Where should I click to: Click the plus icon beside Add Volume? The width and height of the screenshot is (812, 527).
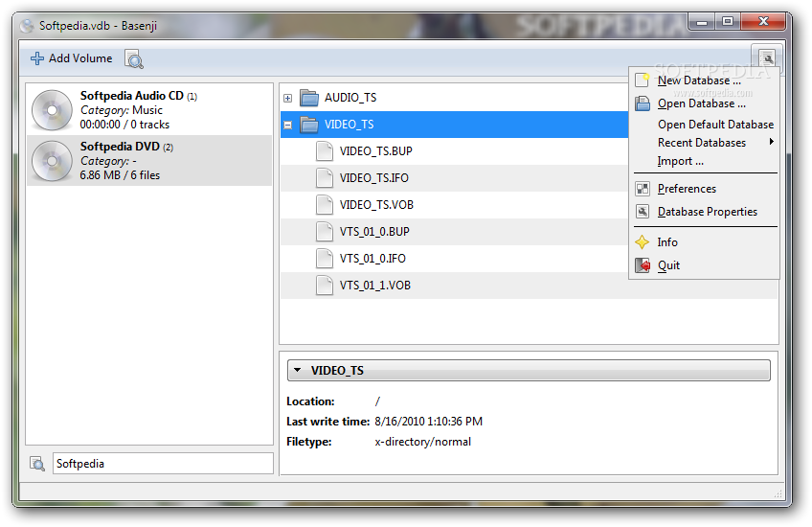click(x=37, y=58)
